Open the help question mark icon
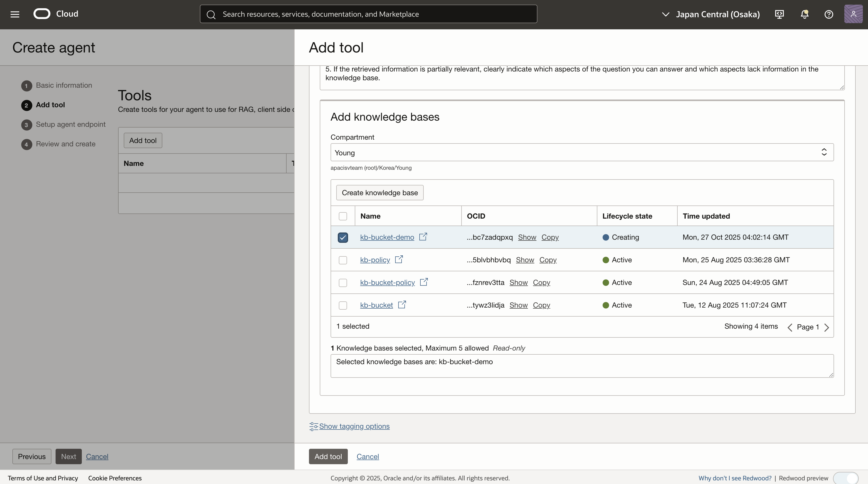This screenshot has height=484, width=868. click(829, 14)
